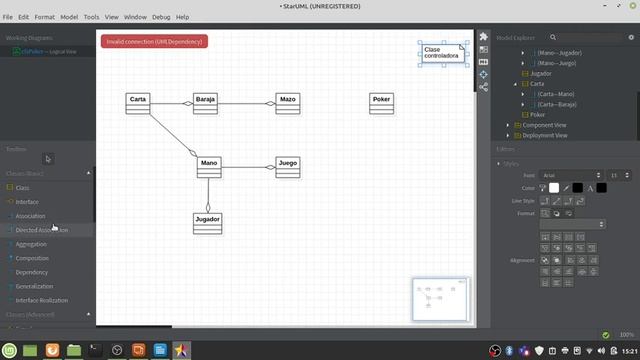This screenshot has width=640, height=360.
Task: Expand the Deployment View node
Action: point(508,136)
